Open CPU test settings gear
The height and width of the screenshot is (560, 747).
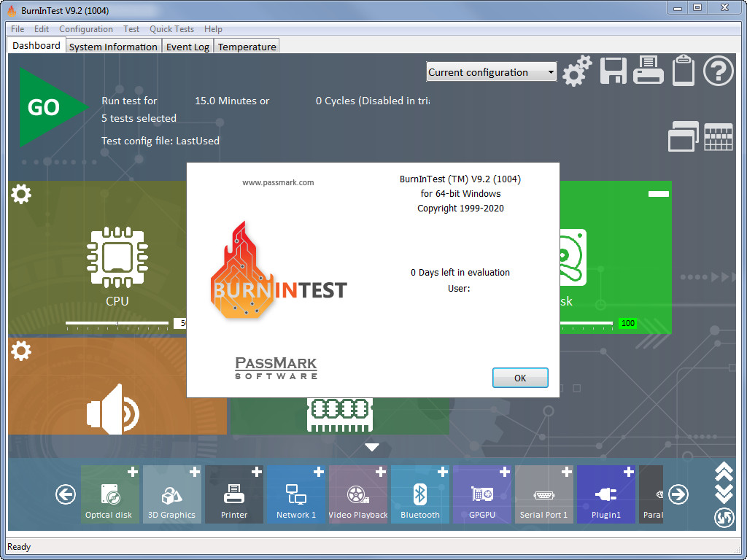[21, 194]
